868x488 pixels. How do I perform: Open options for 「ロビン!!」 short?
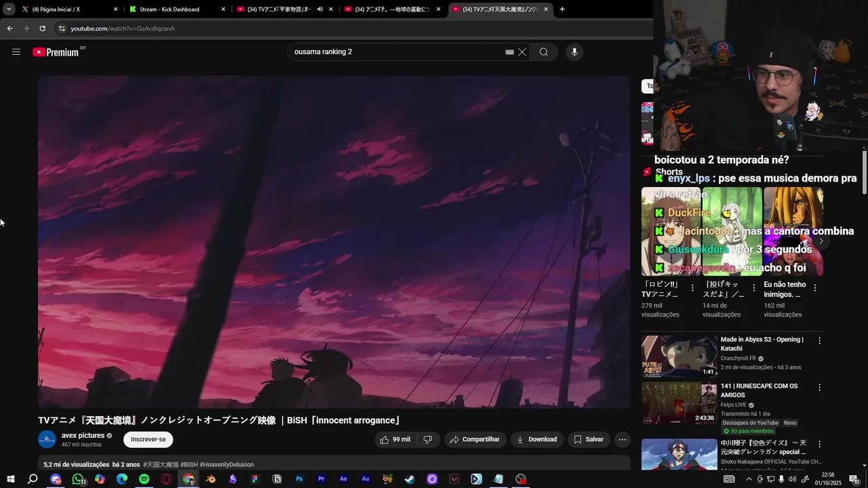[x=692, y=288]
